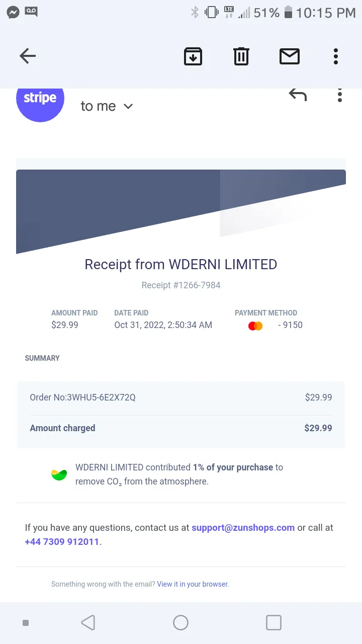
Task: Mark email as unread envelope icon
Action: pos(290,56)
